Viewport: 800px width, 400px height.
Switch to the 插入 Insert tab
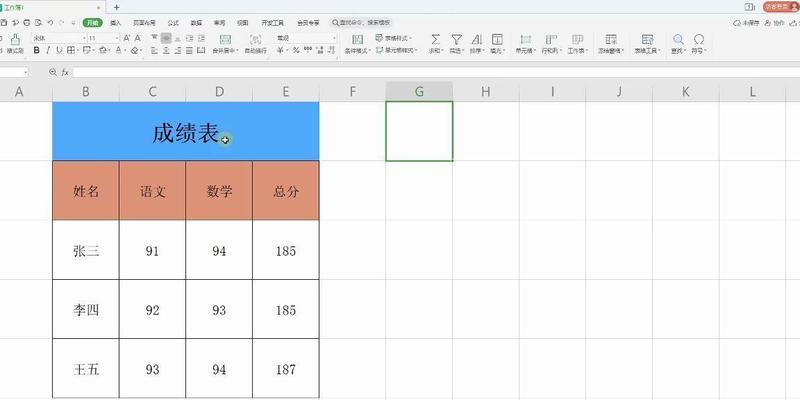(116, 23)
